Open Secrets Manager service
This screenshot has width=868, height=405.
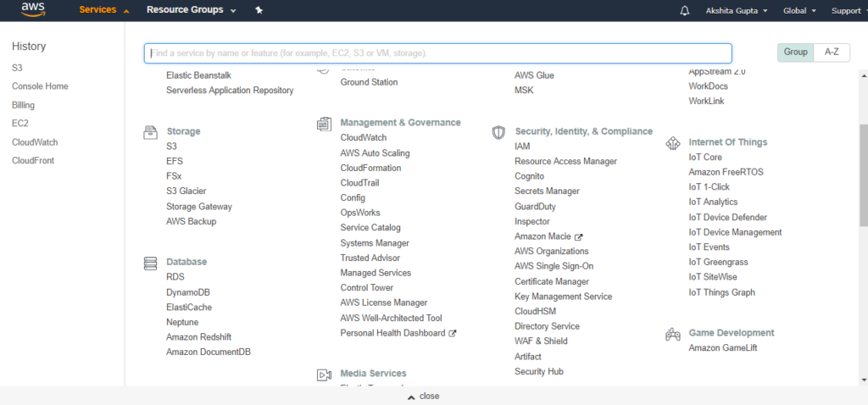pyautogui.click(x=547, y=191)
